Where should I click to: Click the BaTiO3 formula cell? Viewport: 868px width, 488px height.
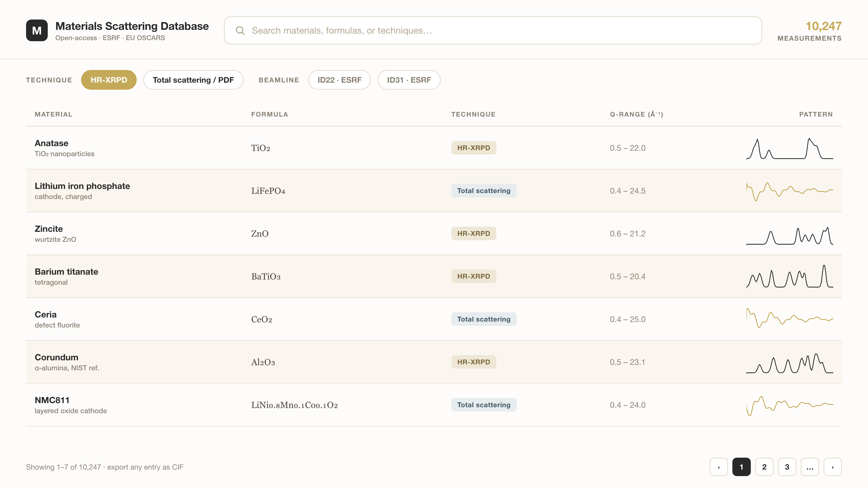[266, 277]
